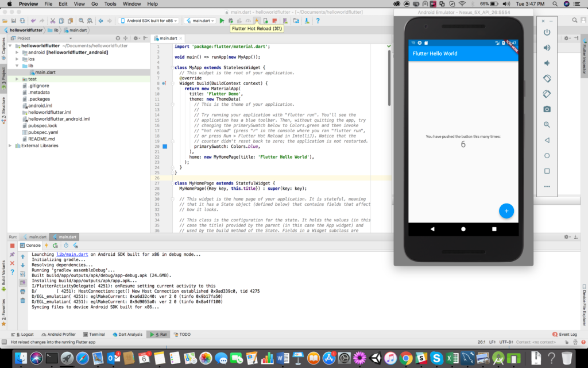Click the Print icon in console gutter
The width and height of the screenshot is (588, 368).
coord(22,292)
